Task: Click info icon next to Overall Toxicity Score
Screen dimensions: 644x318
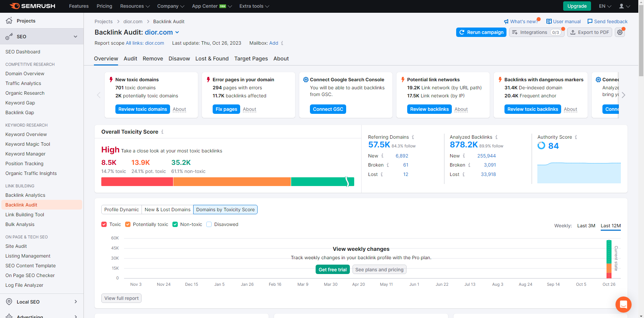Action: pyautogui.click(x=162, y=132)
